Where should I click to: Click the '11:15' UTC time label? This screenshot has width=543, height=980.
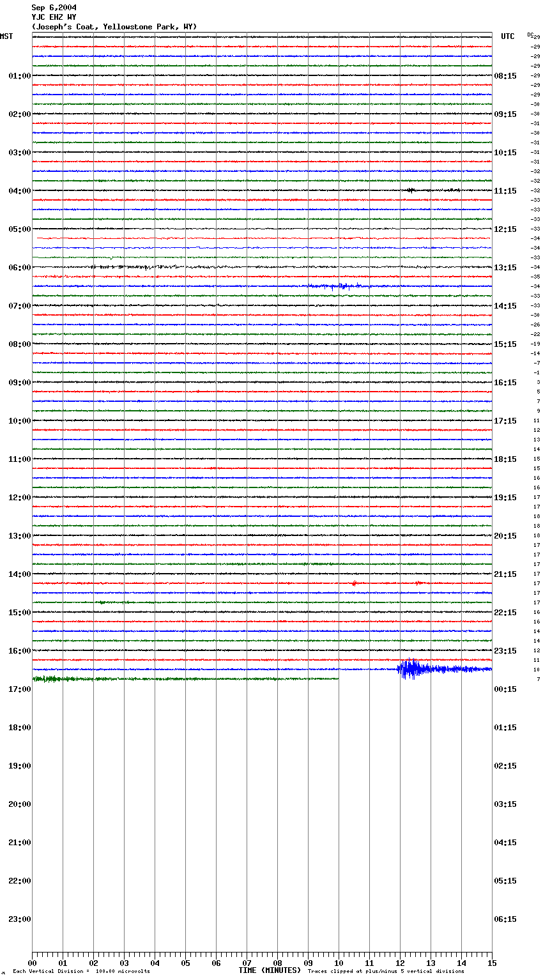pyautogui.click(x=505, y=191)
